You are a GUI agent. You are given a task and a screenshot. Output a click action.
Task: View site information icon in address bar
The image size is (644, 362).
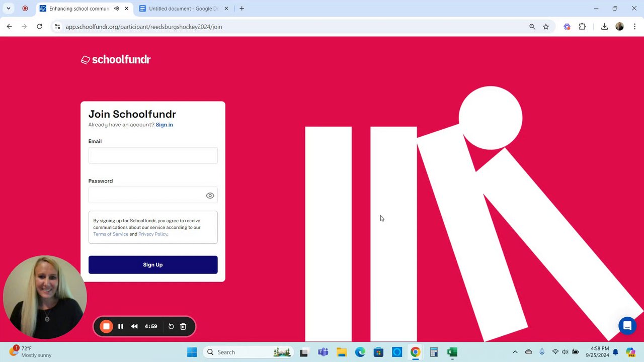(x=57, y=27)
